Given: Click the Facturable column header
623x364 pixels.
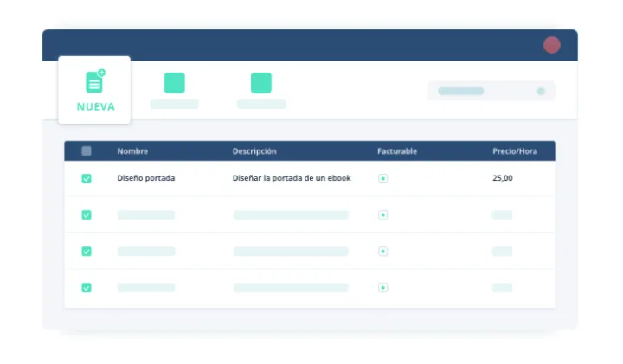Looking at the screenshot, I should 397,151.
